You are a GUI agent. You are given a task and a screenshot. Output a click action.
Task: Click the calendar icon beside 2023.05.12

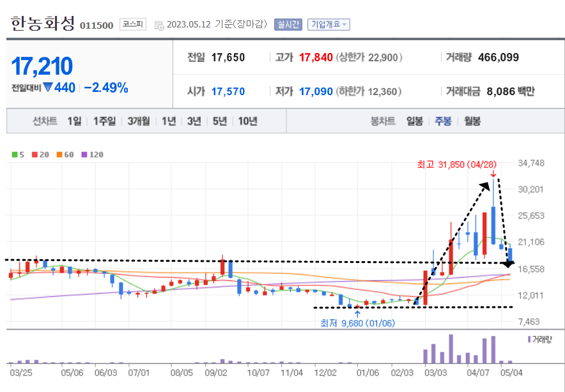click(159, 25)
